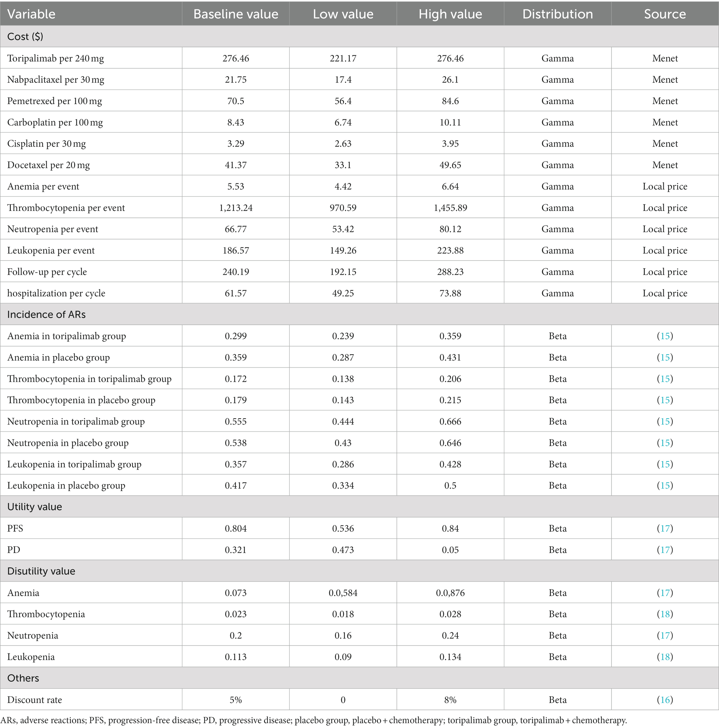Click high value 1,455.89
The height and width of the screenshot is (728, 719).
[450, 208]
